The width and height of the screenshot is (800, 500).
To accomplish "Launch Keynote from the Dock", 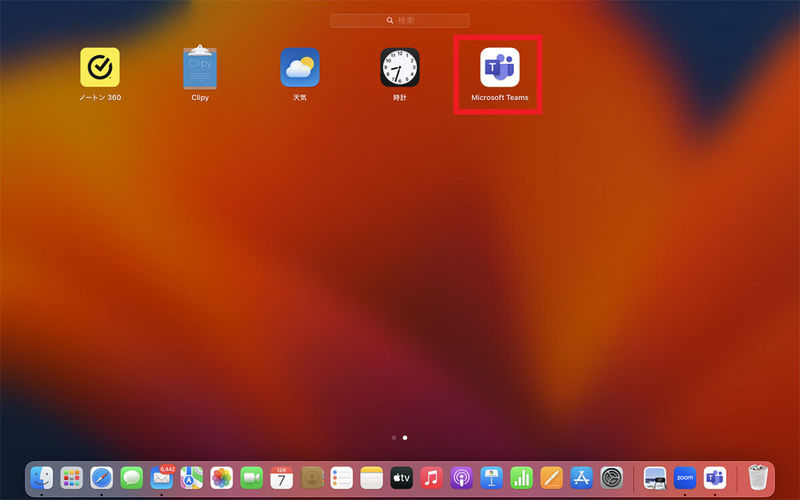I will pos(491,478).
